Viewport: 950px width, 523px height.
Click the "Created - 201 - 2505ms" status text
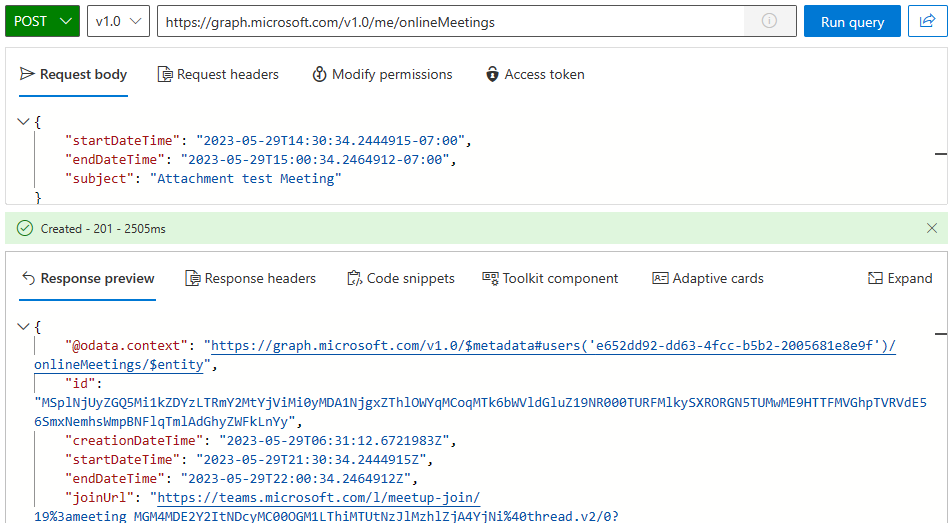tap(103, 229)
